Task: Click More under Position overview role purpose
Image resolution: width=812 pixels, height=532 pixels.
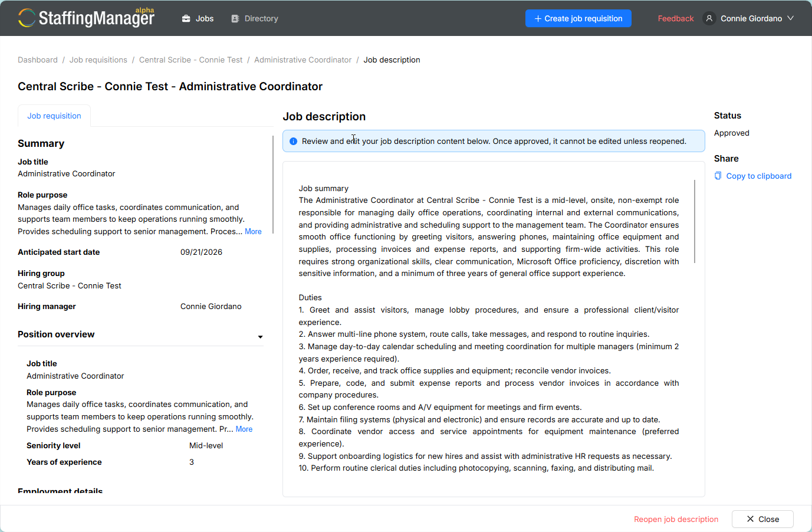Action: pyautogui.click(x=244, y=429)
